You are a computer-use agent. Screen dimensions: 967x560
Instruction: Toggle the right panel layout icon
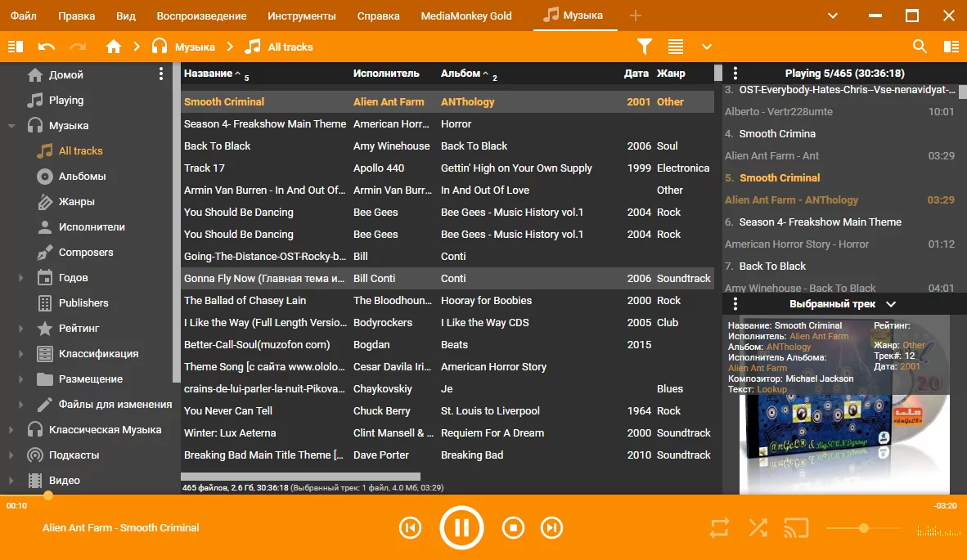[x=951, y=47]
